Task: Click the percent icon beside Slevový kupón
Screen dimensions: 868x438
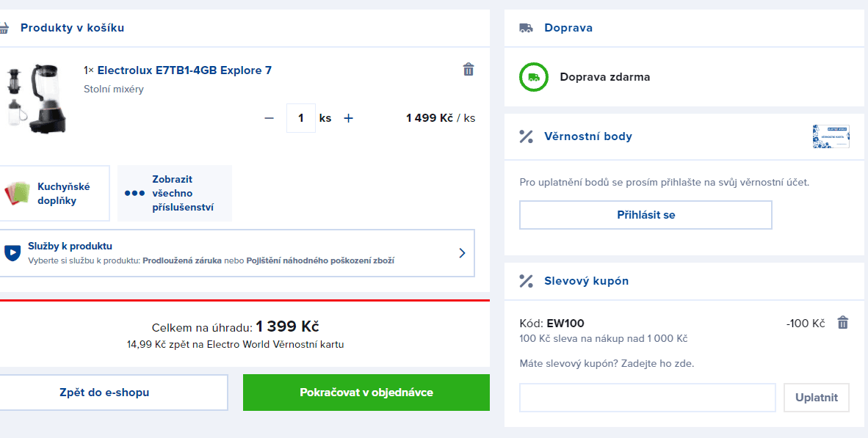Action: 526,281
